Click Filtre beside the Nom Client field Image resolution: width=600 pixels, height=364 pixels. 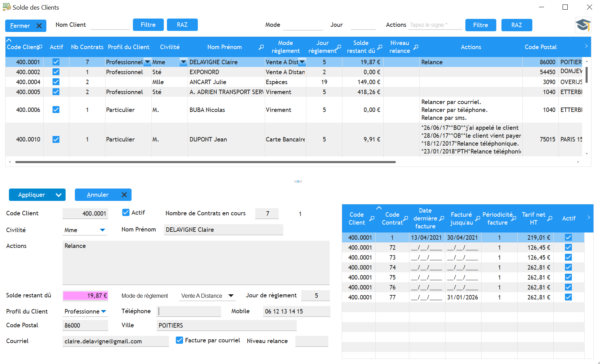(148, 25)
